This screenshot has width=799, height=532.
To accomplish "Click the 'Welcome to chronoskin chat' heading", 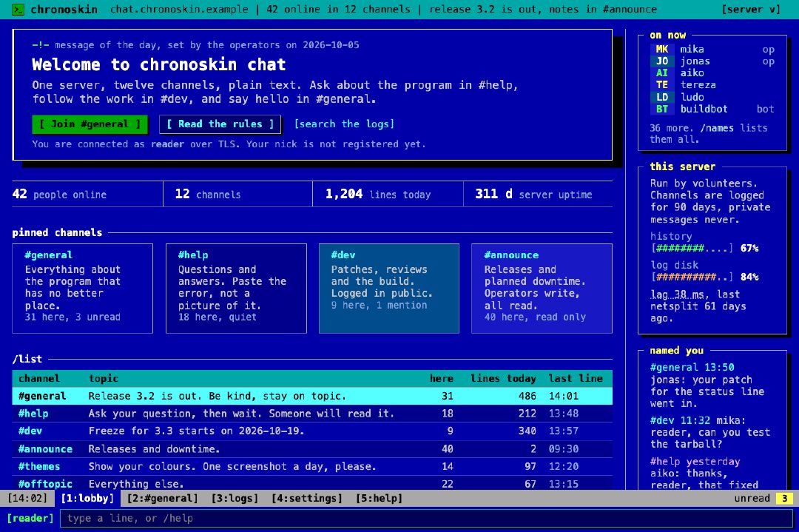I will point(159,64).
